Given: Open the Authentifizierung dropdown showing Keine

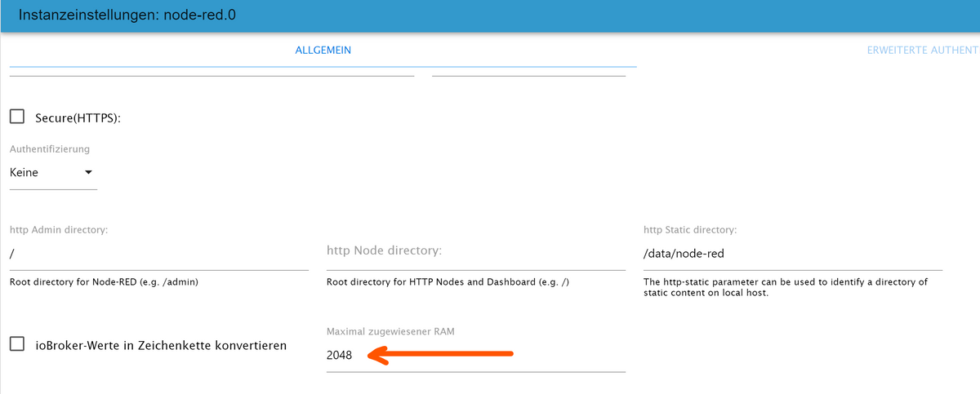Looking at the screenshot, I should [53, 173].
